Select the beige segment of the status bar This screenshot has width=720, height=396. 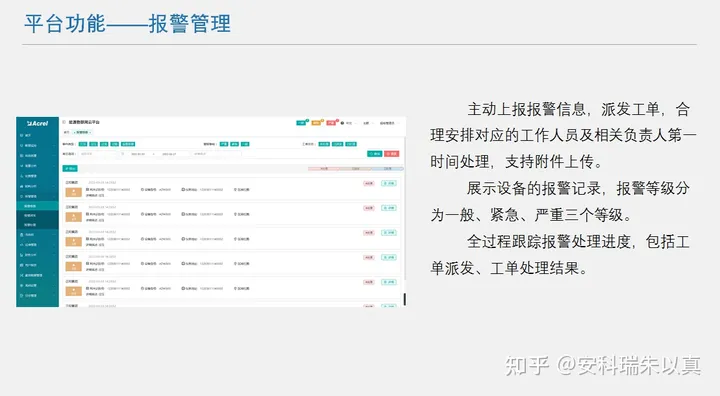point(355,169)
